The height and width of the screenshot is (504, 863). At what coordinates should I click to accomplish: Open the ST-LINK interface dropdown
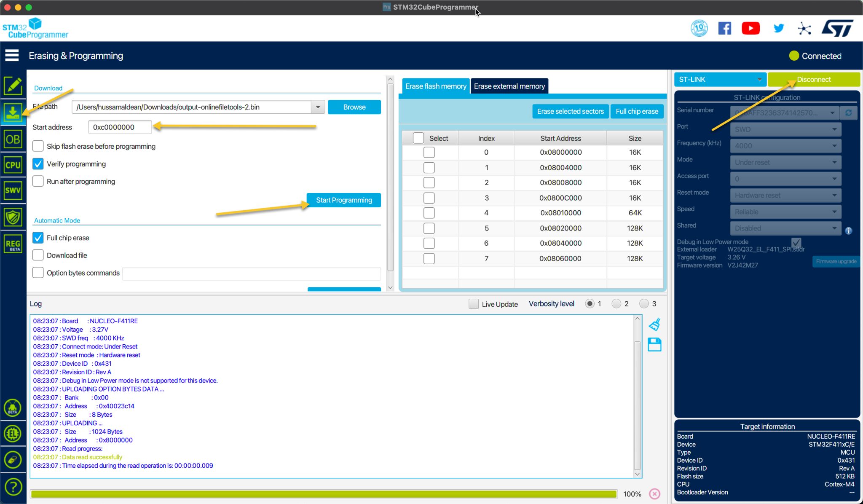(x=720, y=79)
